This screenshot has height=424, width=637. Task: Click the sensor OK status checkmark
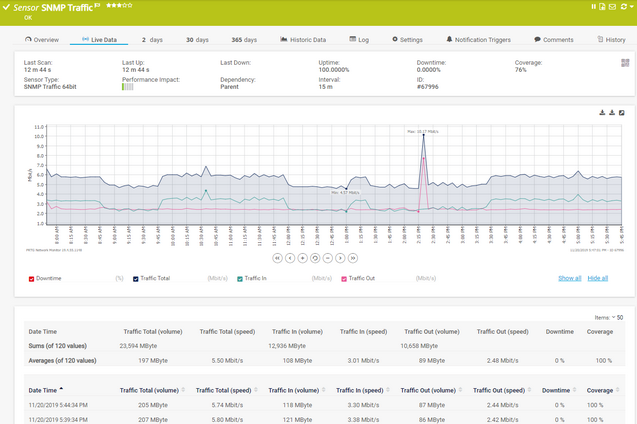click(6, 7)
